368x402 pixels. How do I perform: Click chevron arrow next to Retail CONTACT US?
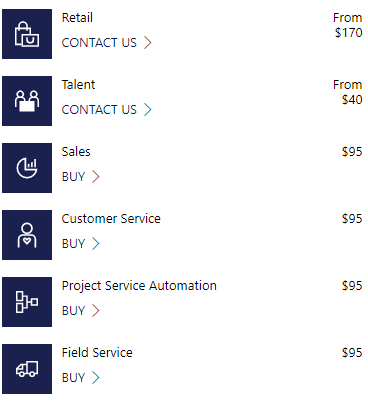point(148,43)
